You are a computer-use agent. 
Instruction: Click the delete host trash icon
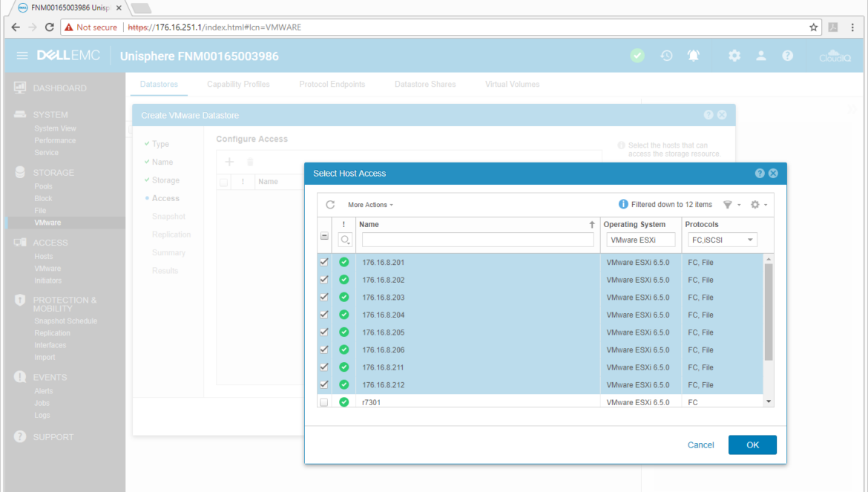(250, 162)
